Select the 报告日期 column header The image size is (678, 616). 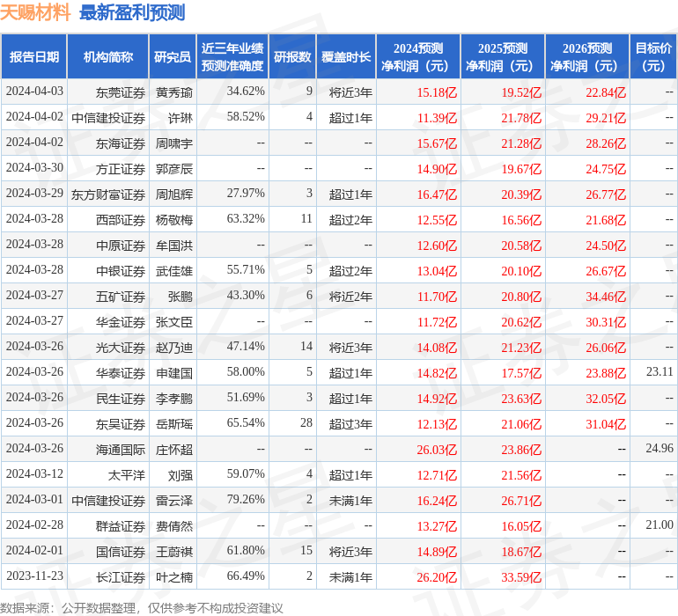pyautogui.click(x=34, y=56)
